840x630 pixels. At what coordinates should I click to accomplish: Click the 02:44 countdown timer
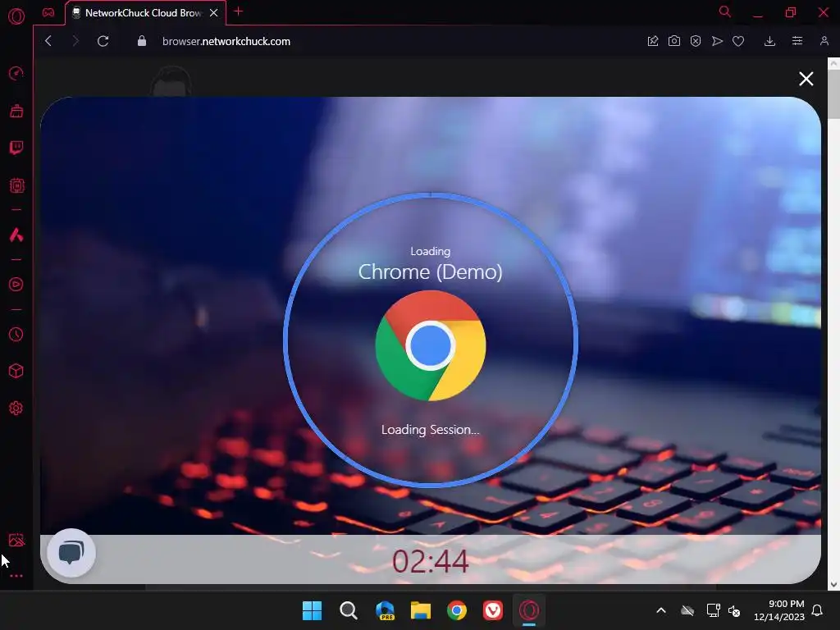pos(430,561)
